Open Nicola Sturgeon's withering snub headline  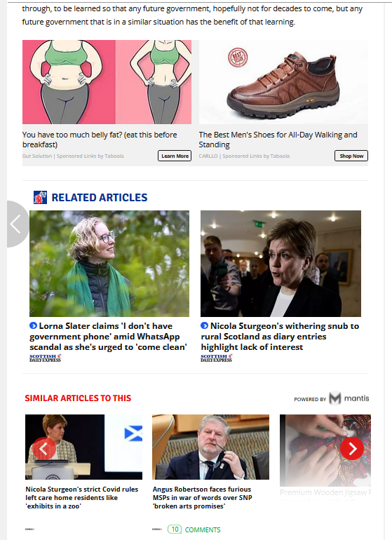pos(280,337)
